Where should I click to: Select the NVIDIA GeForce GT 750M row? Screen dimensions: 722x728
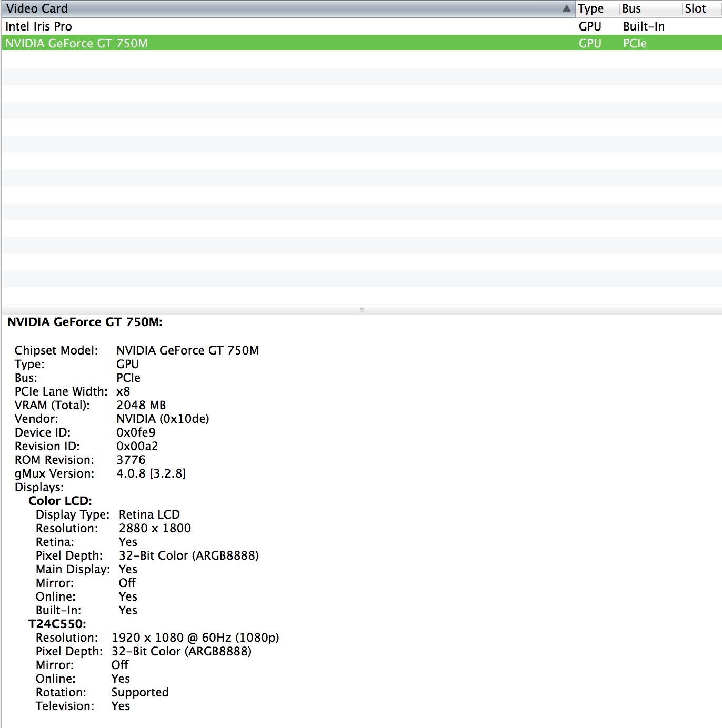point(77,43)
